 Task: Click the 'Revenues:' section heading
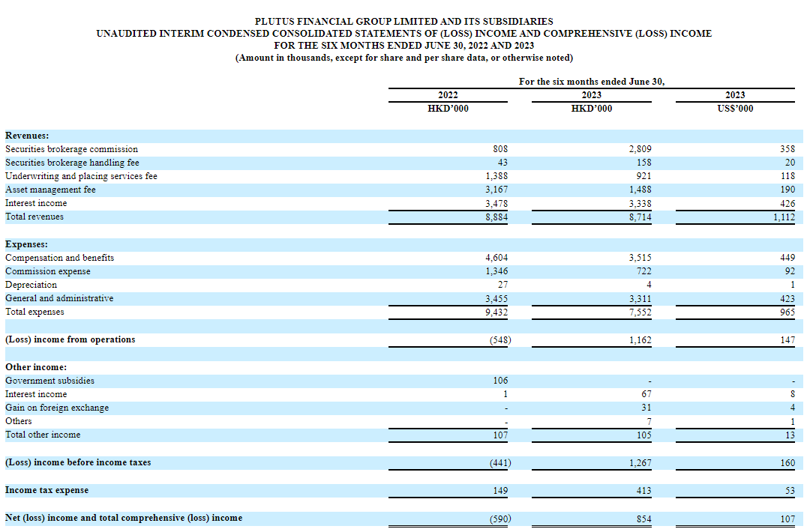pyautogui.click(x=27, y=136)
